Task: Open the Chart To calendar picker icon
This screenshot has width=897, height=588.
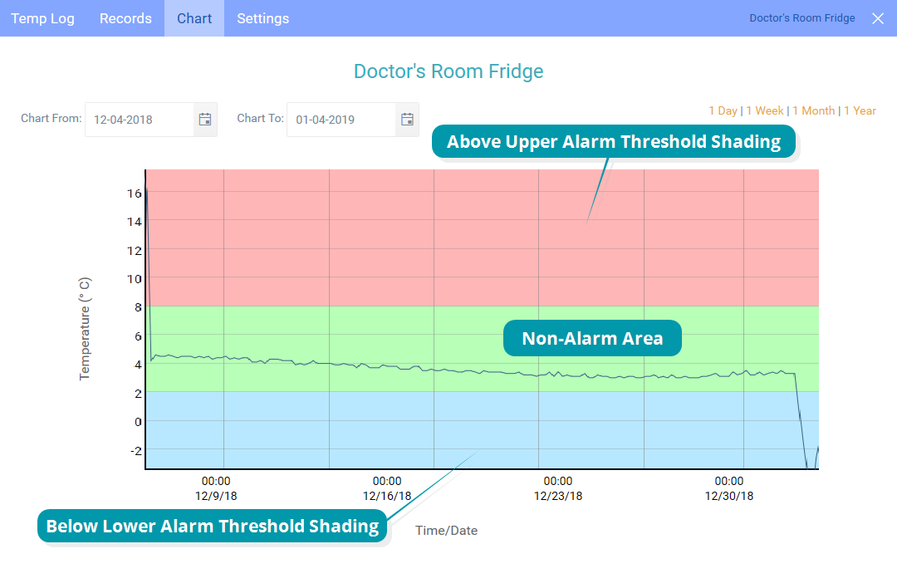Action: 407,119
